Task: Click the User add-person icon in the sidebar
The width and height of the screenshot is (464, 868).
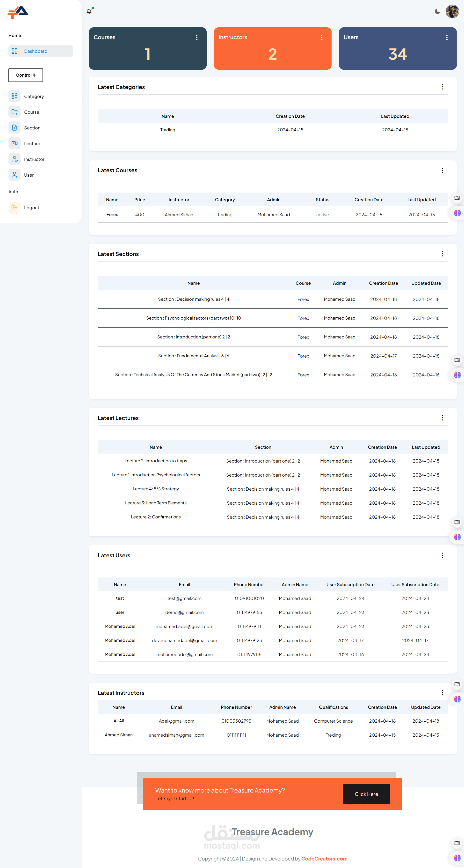Action: click(x=14, y=175)
